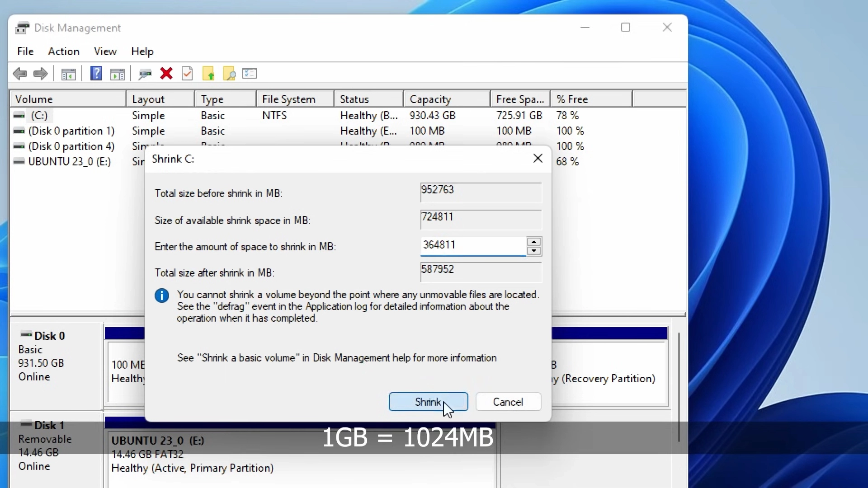Image resolution: width=868 pixels, height=488 pixels.
Task: Click the 930.43 GB capacity cell
Action: (x=433, y=116)
